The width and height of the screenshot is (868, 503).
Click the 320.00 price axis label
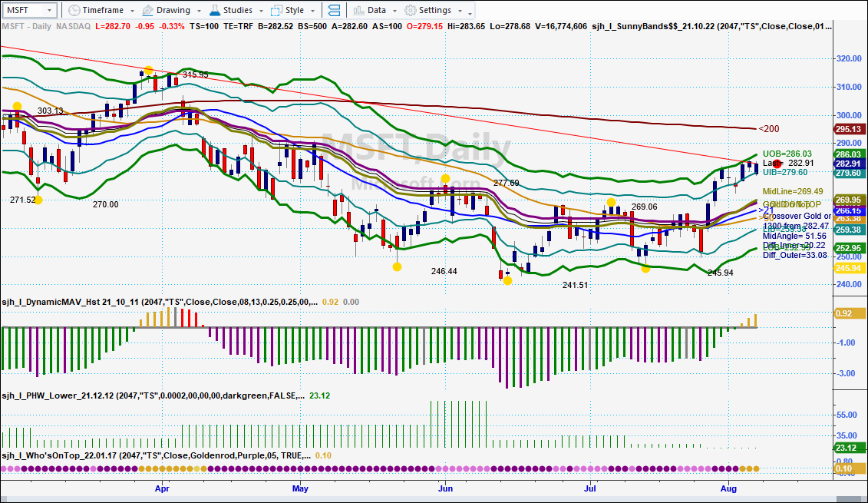(849, 58)
